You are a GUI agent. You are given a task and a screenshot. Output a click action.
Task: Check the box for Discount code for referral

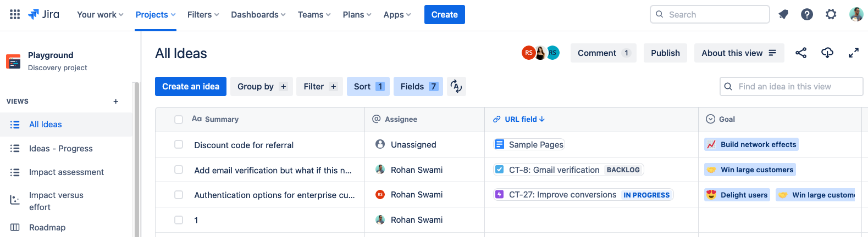click(x=179, y=145)
